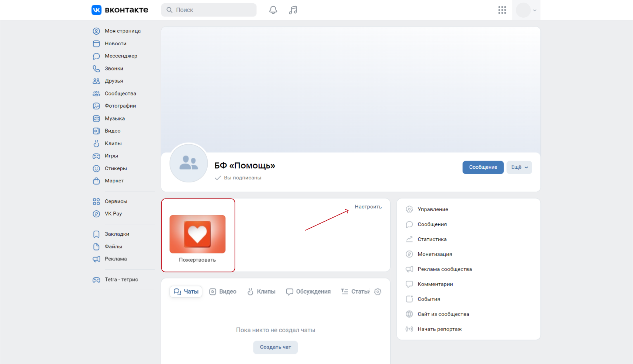Expand the profile account dropdown arrow
The image size is (633, 364).
pyautogui.click(x=535, y=10)
